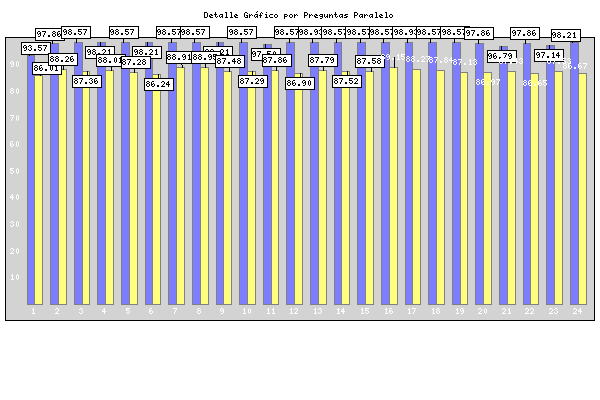
Task: Click the 87.29 data label
Action: pos(252,81)
